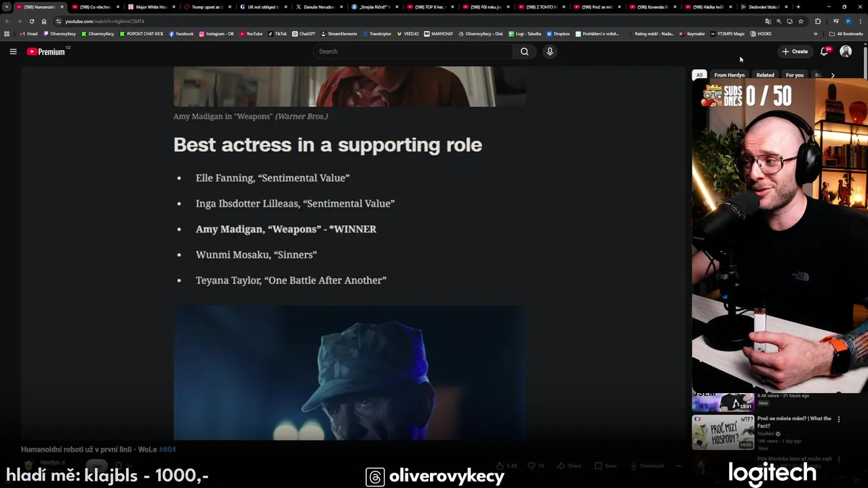
Task: Focus the YouTube search input field
Action: (x=414, y=52)
